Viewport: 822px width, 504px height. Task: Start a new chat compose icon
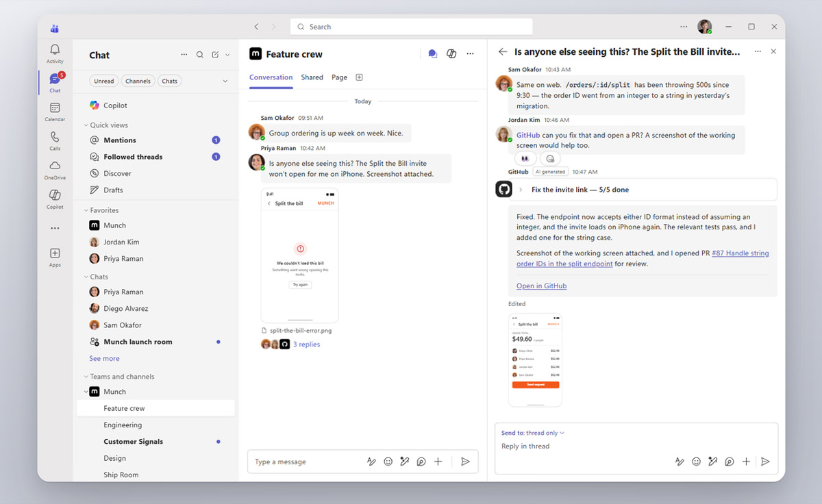(216, 55)
